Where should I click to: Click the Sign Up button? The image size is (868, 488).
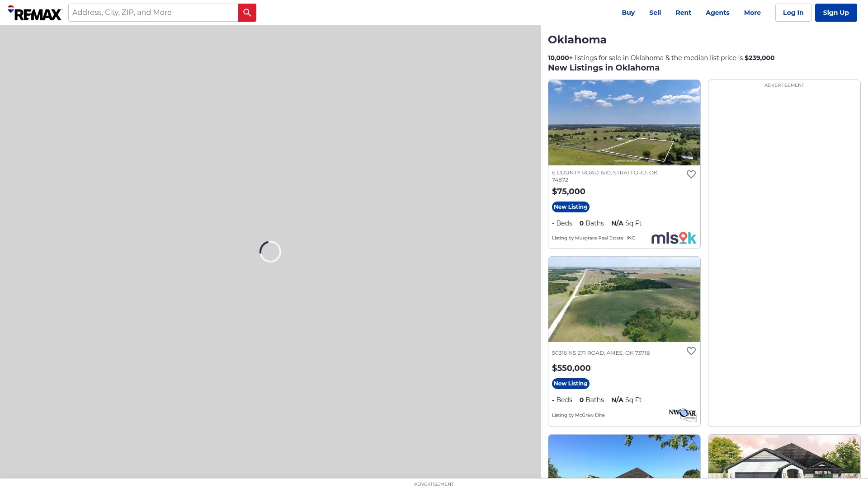(836, 13)
